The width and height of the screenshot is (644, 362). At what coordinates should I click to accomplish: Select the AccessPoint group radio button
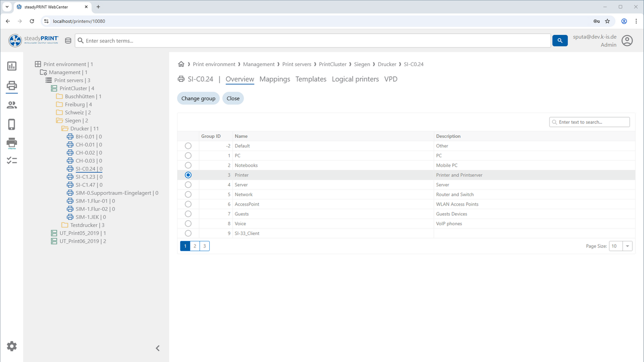(x=188, y=204)
